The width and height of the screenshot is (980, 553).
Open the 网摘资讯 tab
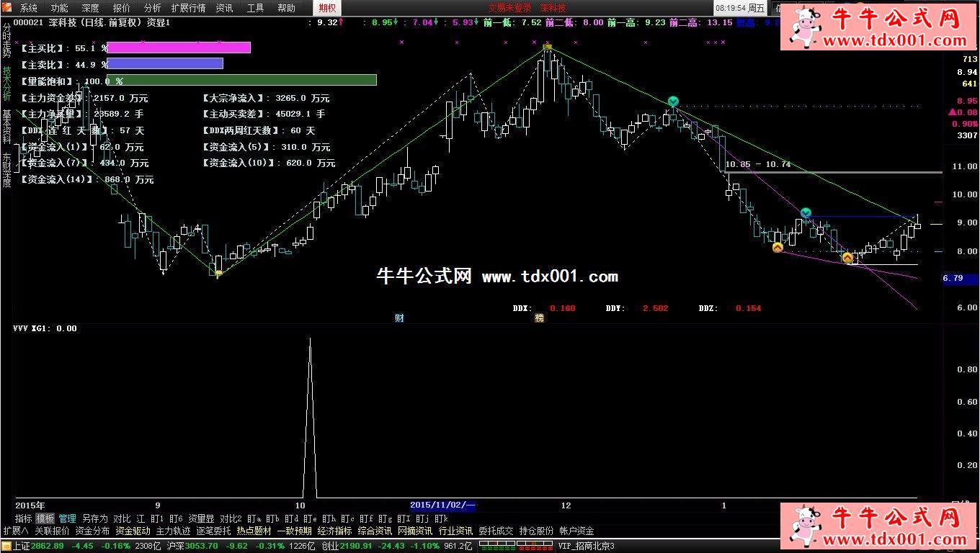click(x=415, y=531)
